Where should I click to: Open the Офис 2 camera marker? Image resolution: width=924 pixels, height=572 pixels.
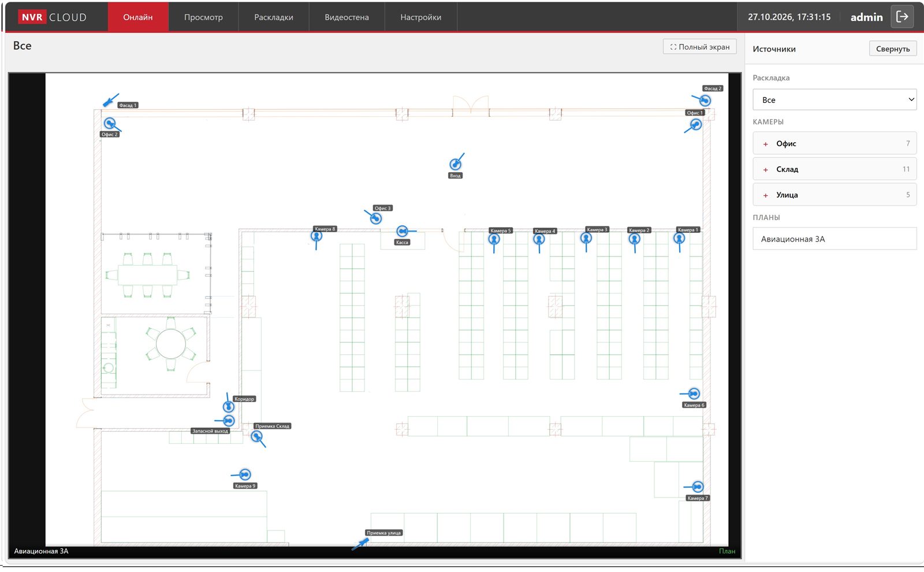(110, 124)
